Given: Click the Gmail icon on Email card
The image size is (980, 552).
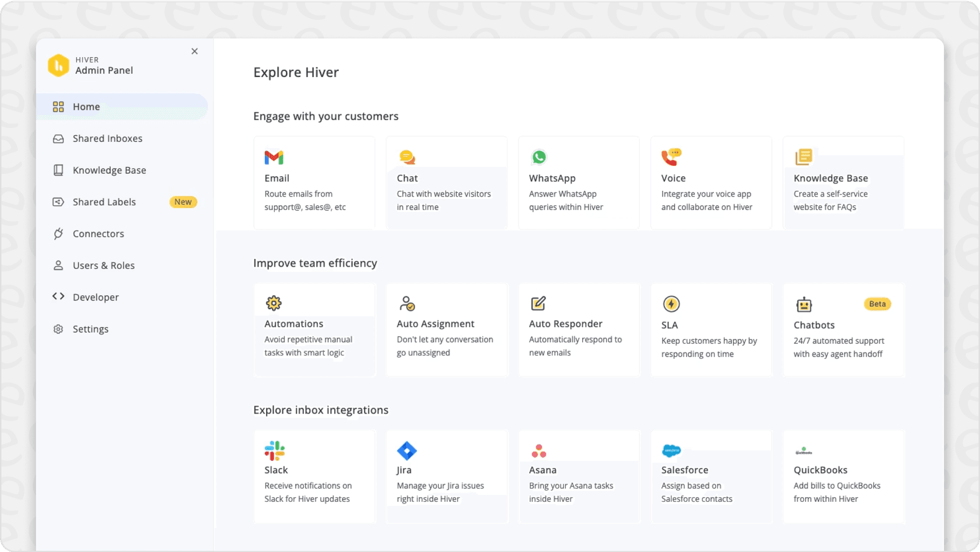Looking at the screenshot, I should click(274, 158).
